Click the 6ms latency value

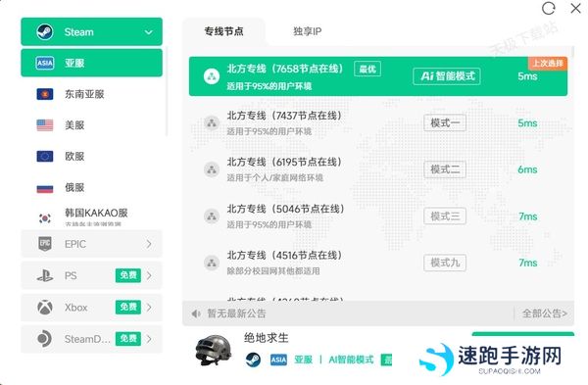tap(527, 169)
